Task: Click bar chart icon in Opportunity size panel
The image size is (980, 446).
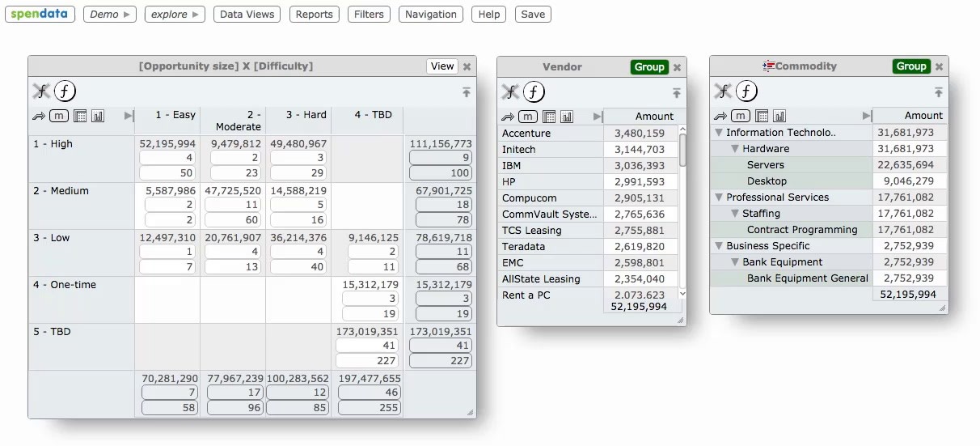Action: 98,117
